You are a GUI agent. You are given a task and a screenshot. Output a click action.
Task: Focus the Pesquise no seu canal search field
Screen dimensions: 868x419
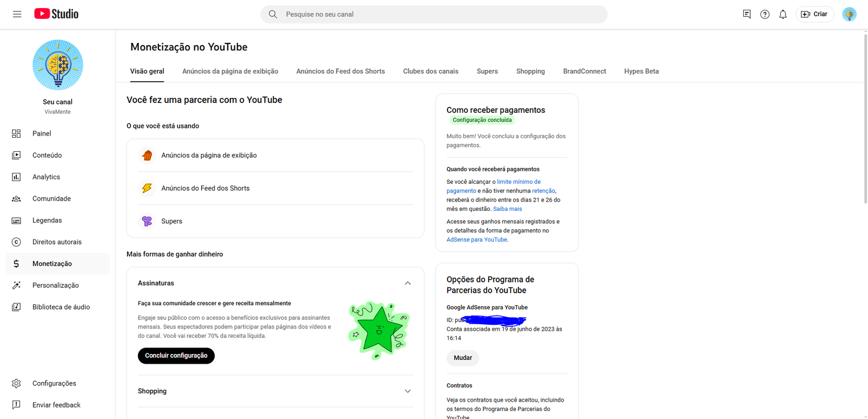[x=434, y=14]
